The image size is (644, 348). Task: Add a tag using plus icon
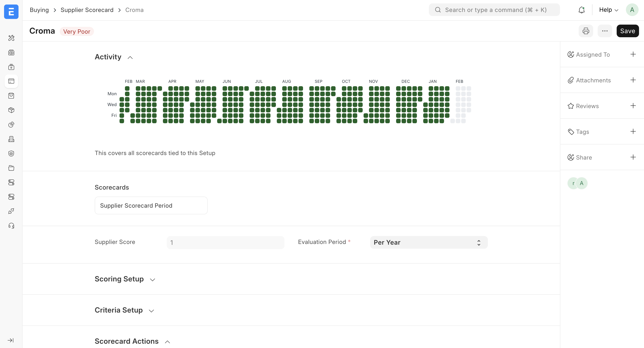pos(633,132)
